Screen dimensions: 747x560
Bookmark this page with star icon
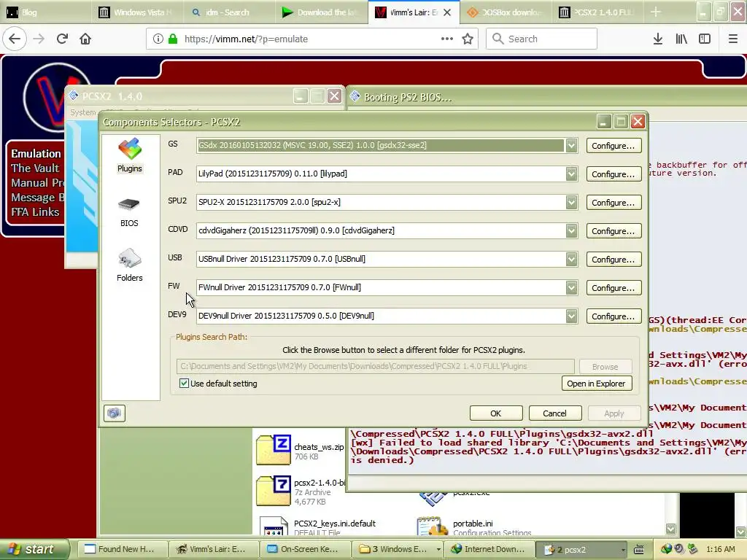pyautogui.click(x=468, y=39)
